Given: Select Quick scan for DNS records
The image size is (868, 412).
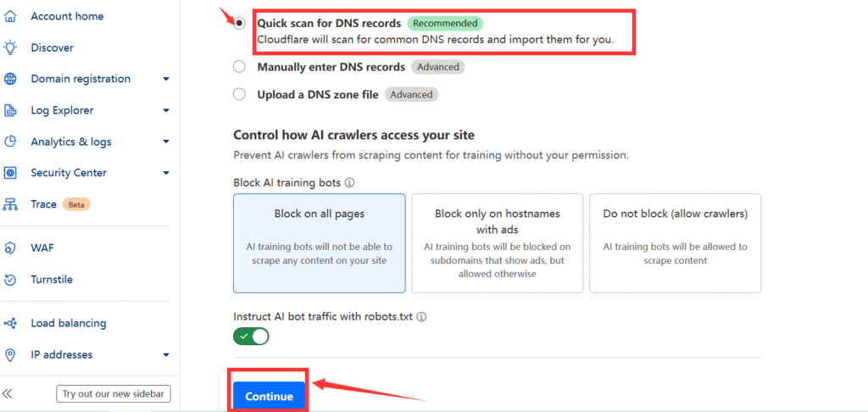Looking at the screenshot, I should (x=240, y=24).
